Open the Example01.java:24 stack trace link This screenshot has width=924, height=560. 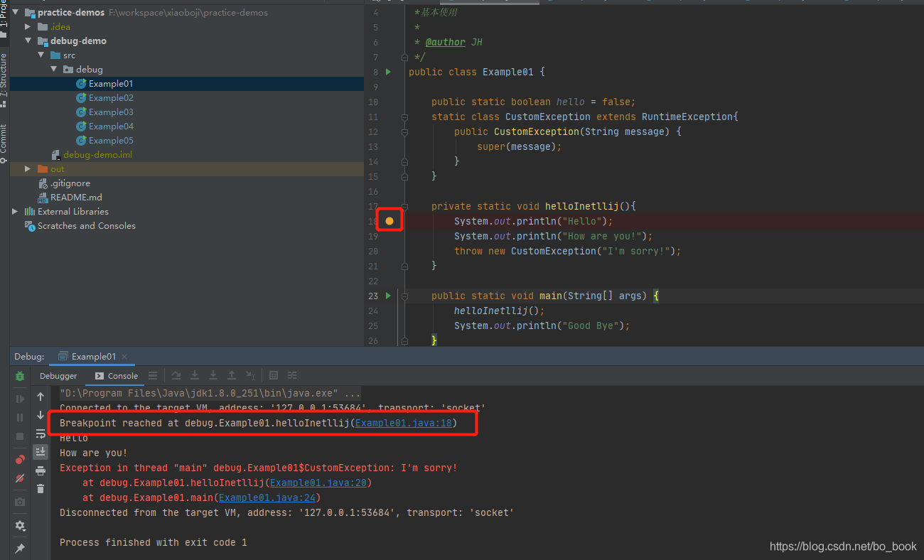pos(267,498)
